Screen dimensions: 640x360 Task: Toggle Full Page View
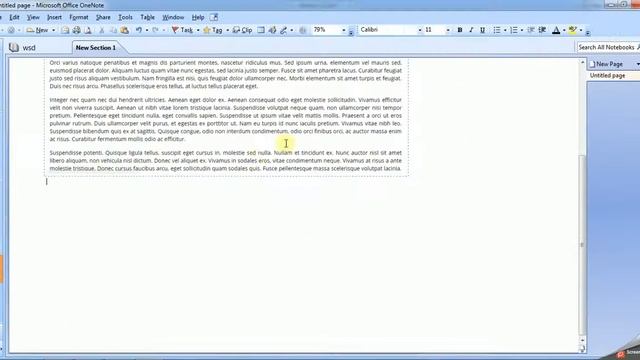click(261, 30)
